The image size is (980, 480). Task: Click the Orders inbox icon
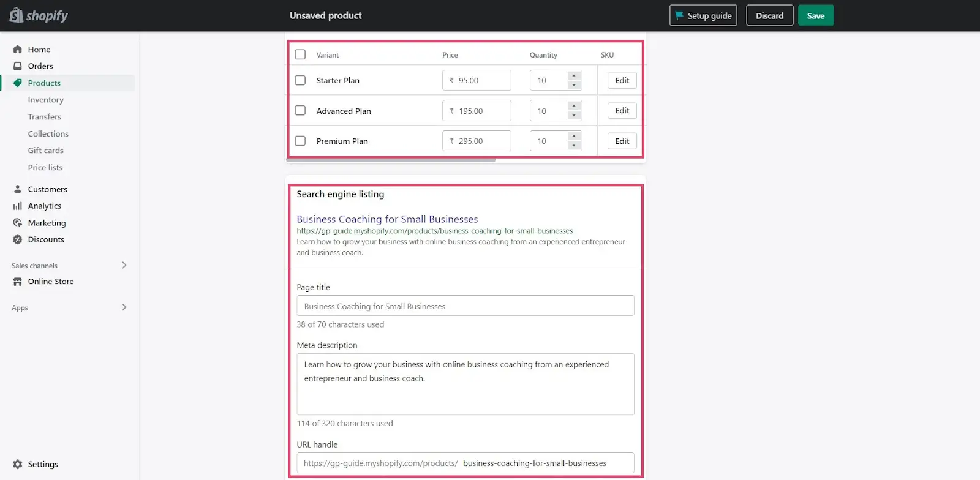click(18, 66)
